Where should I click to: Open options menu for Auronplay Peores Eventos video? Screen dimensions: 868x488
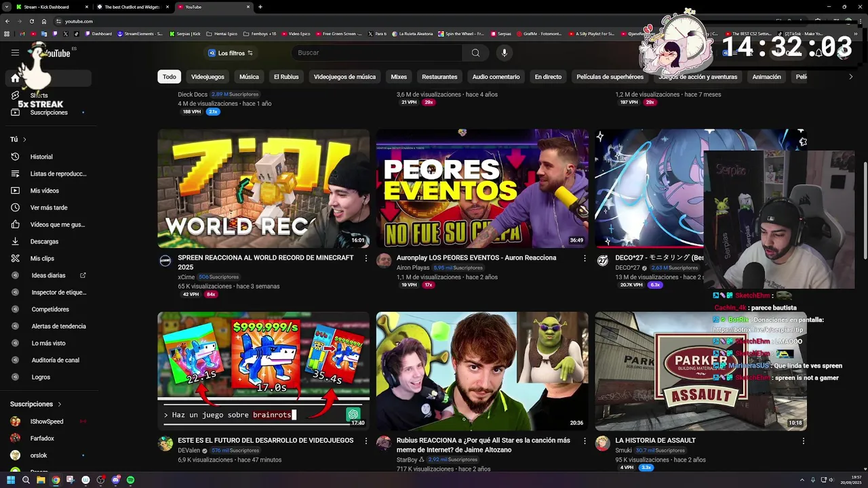[585, 258]
